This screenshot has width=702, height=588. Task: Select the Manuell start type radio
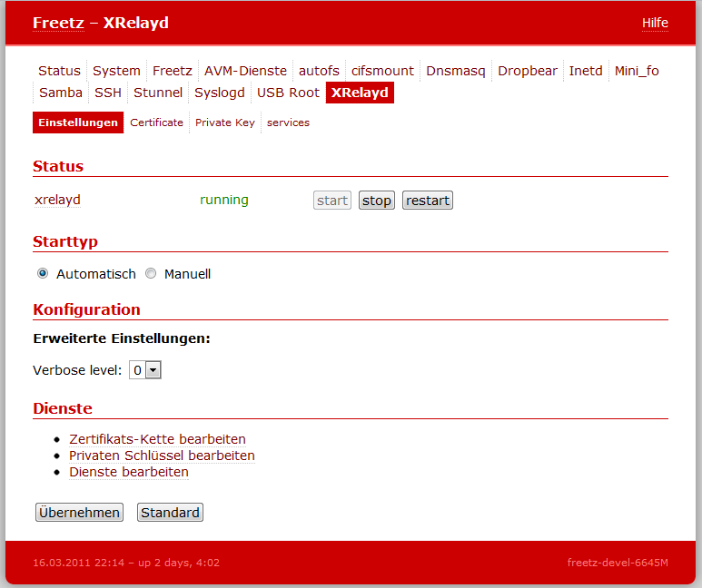pyautogui.click(x=151, y=273)
